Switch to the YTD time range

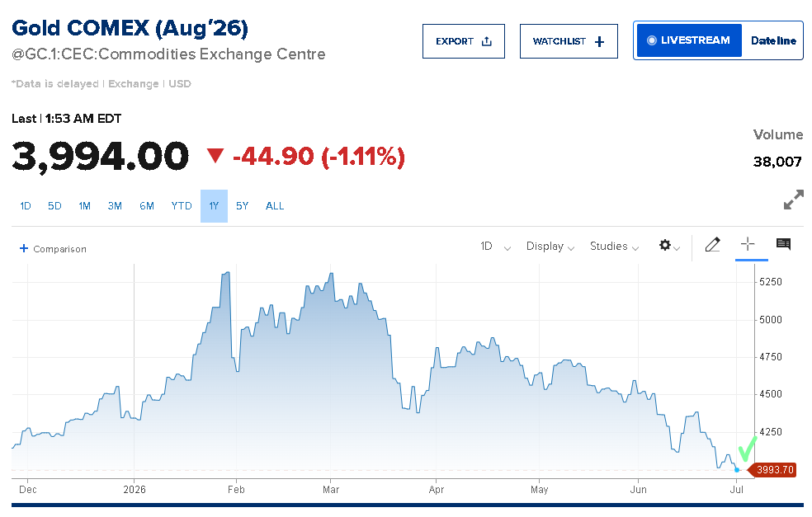182,206
